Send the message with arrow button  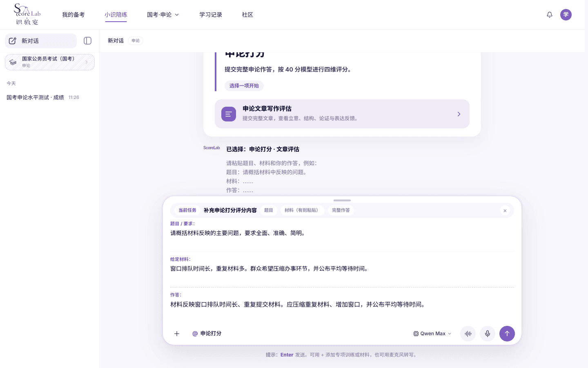[507, 334]
